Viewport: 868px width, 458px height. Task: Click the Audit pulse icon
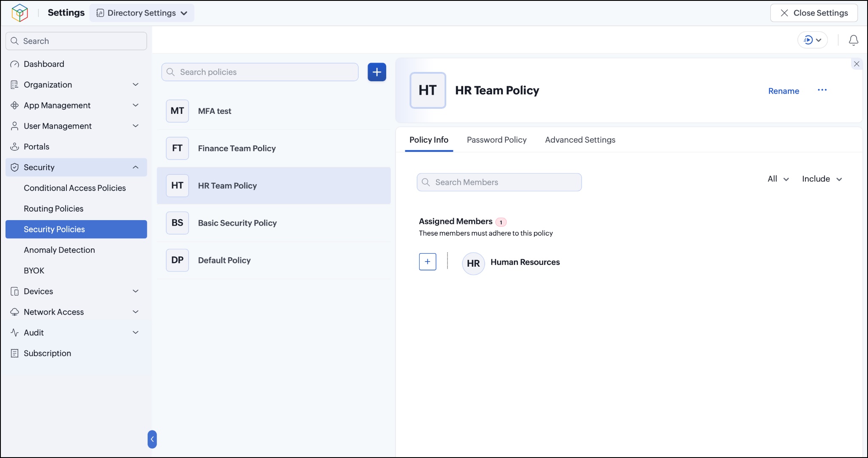pos(14,333)
